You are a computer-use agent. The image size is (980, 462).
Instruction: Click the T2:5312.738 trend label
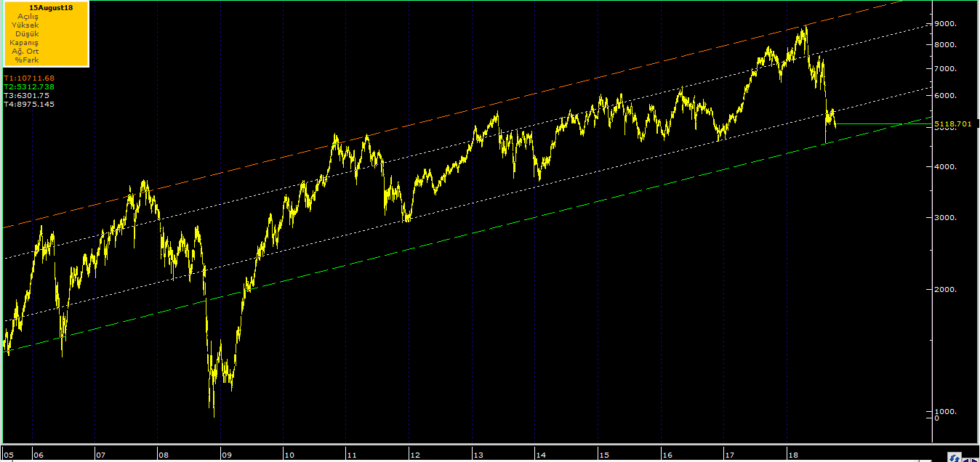[x=29, y=86]
